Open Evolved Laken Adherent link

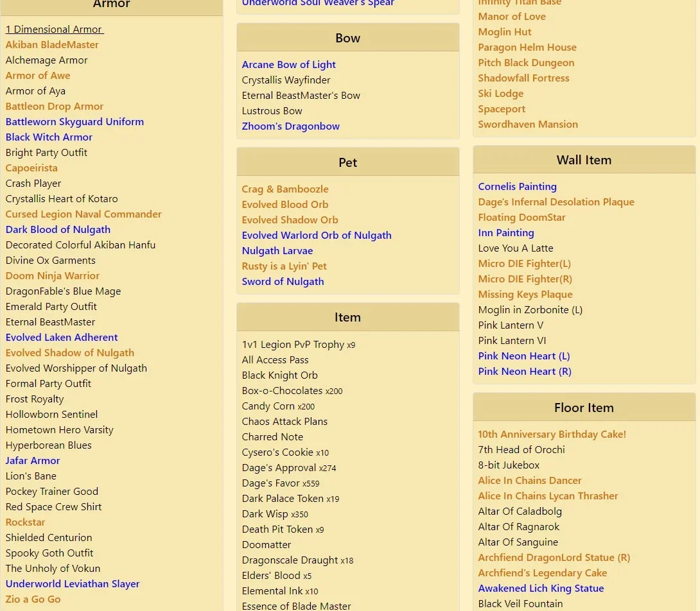point(62,338)
